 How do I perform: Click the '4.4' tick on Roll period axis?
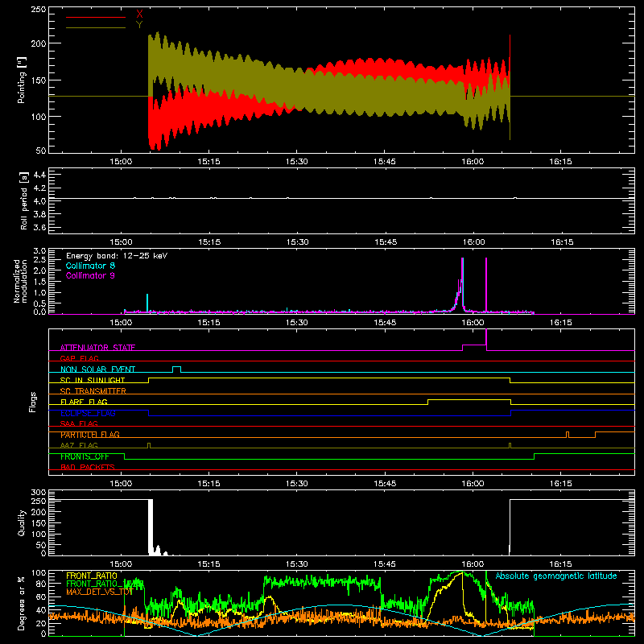[x=39, y=175]
